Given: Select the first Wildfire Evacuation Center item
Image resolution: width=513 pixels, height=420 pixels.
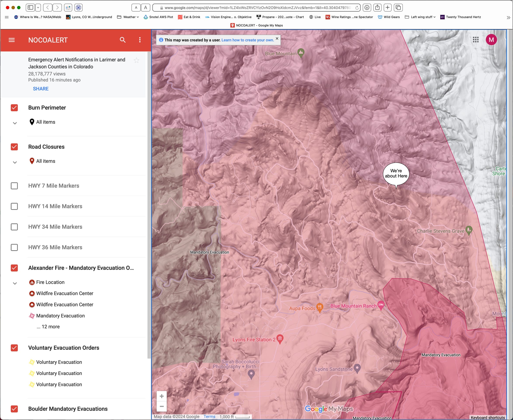Looking at the screenshot, I should point(61,293).
